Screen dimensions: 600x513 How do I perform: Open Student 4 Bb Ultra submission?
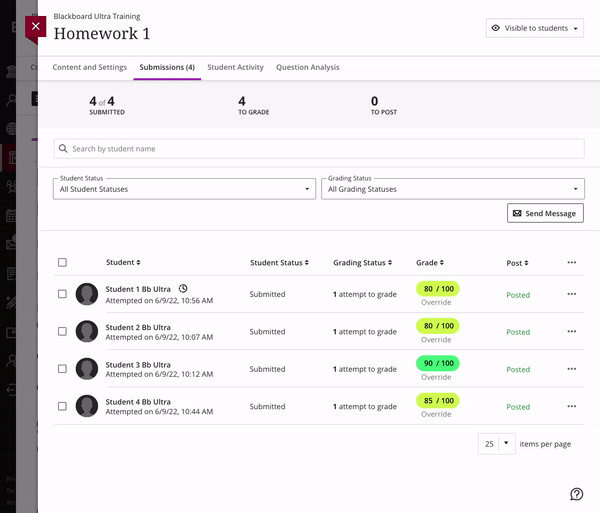click(138, 402)
